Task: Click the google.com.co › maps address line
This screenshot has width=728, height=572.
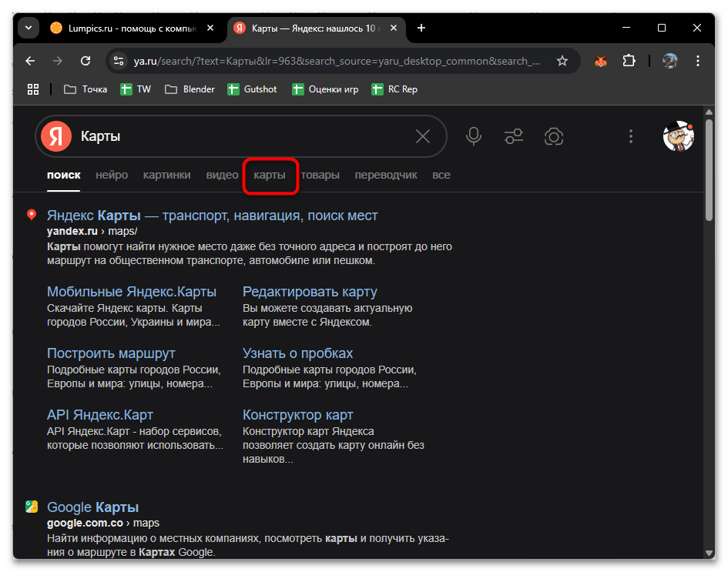Action: tap(103, 523)
